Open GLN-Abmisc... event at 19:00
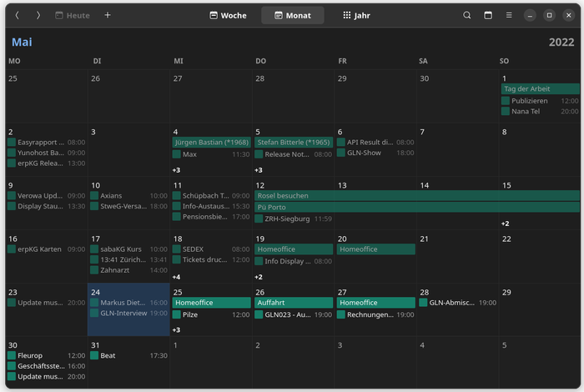Viewport: 584px width, 392px height. pos(458,303)
